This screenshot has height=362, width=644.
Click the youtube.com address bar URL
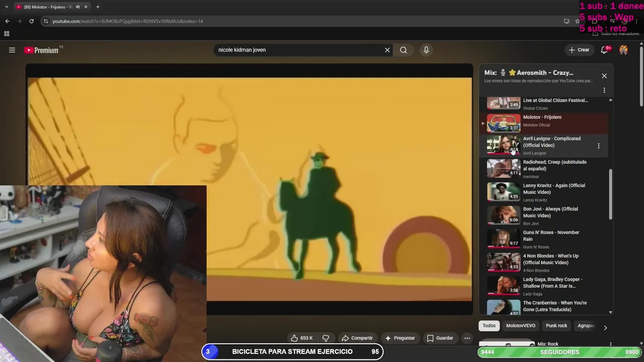pyautogui.click(x=128, y=21)
